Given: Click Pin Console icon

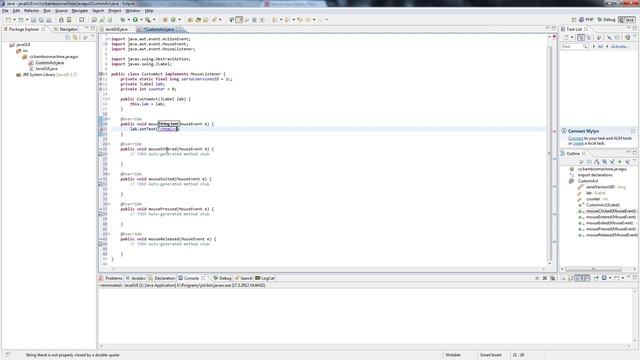Looking at the screenshot, I should click(x=596, y=278).
